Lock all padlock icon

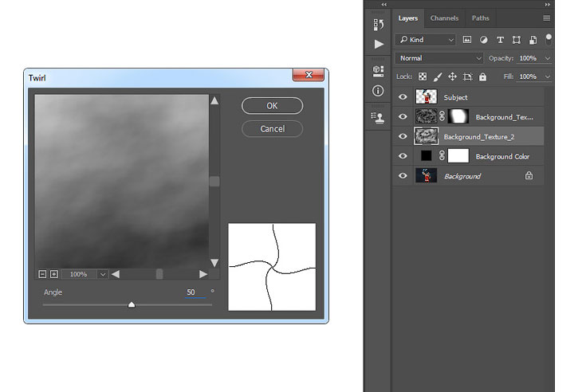pyautogui.click(x=482, y=76)
